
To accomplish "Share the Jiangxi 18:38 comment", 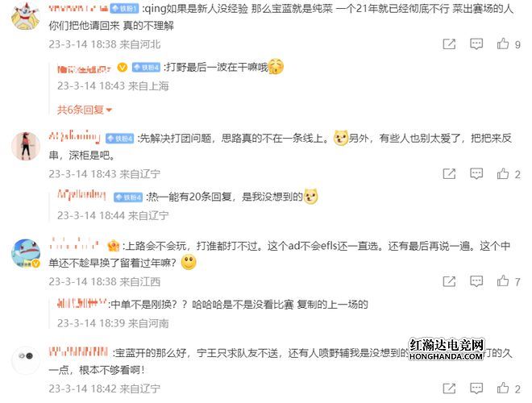I will tap(449, 281).
